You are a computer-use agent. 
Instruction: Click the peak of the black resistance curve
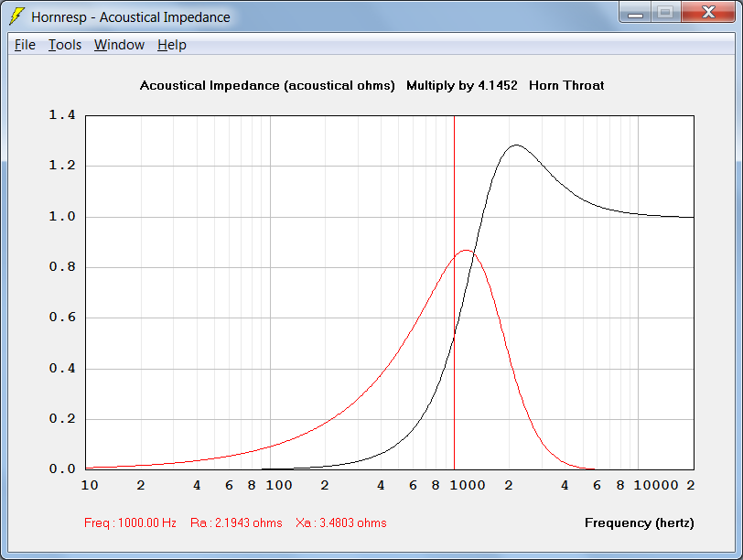point(515,145)
